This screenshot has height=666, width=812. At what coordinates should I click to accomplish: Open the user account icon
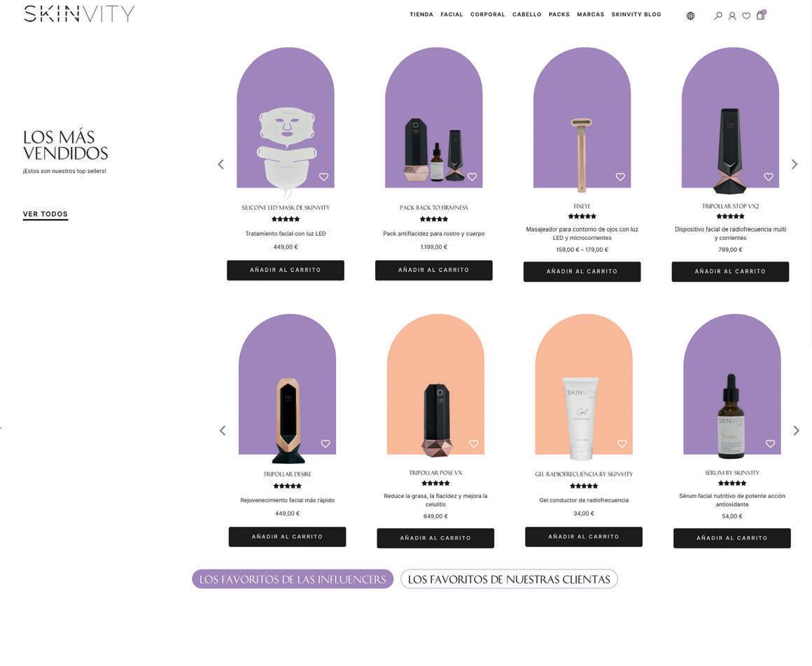pyautogui.click(x=731, y=16)
